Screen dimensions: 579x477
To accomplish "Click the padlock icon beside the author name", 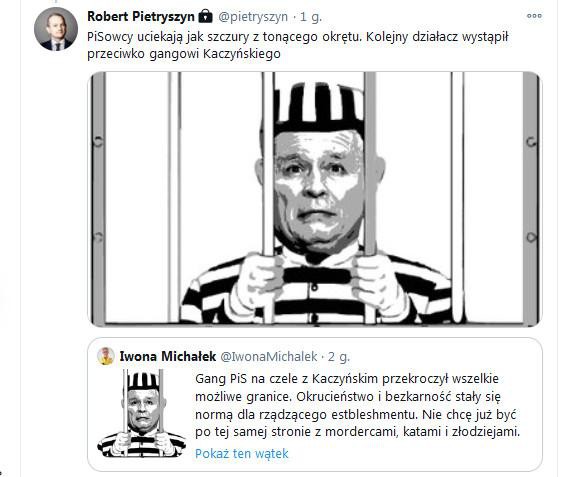I will click(205, 16).
